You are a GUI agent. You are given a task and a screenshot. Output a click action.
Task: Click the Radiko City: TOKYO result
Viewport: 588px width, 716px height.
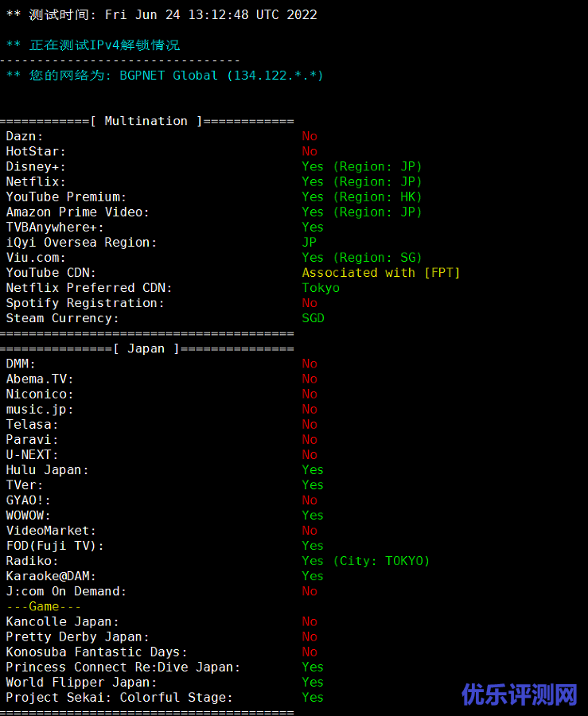(x=365, y=561)
